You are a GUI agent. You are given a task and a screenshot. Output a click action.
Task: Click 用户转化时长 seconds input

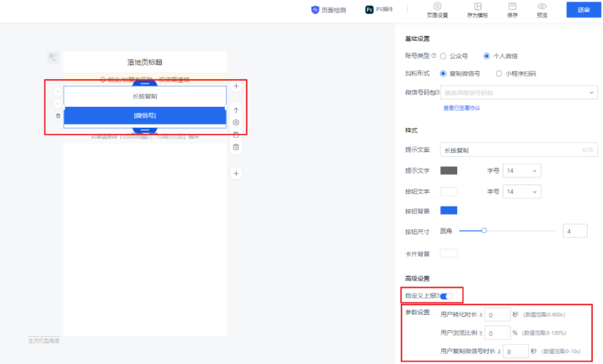tap(497, 314)
